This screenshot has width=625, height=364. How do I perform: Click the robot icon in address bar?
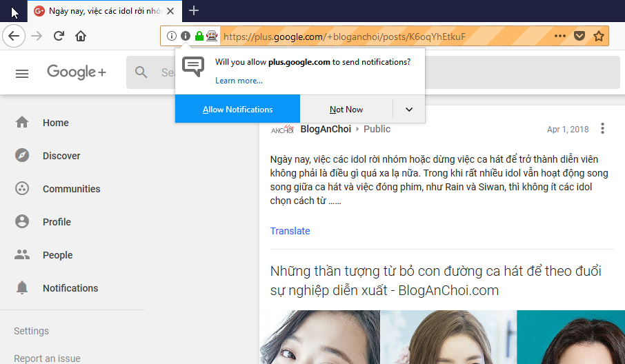[212, 36]
